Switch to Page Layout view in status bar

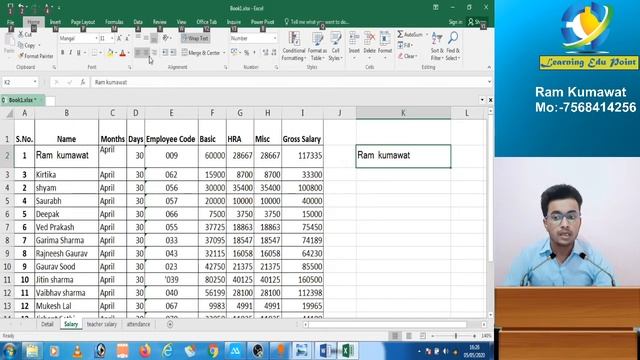tap(409, 336)
